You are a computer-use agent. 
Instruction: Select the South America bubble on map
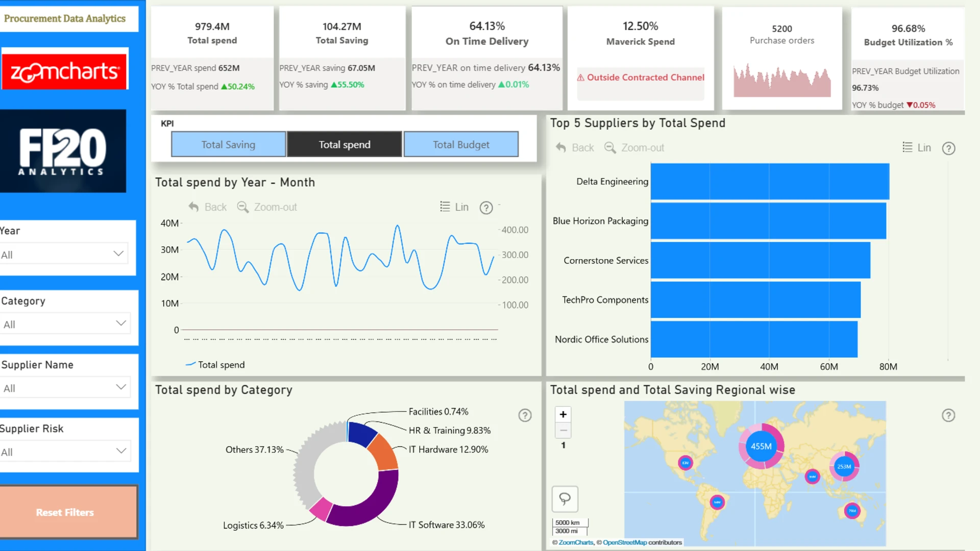[717, 502]
